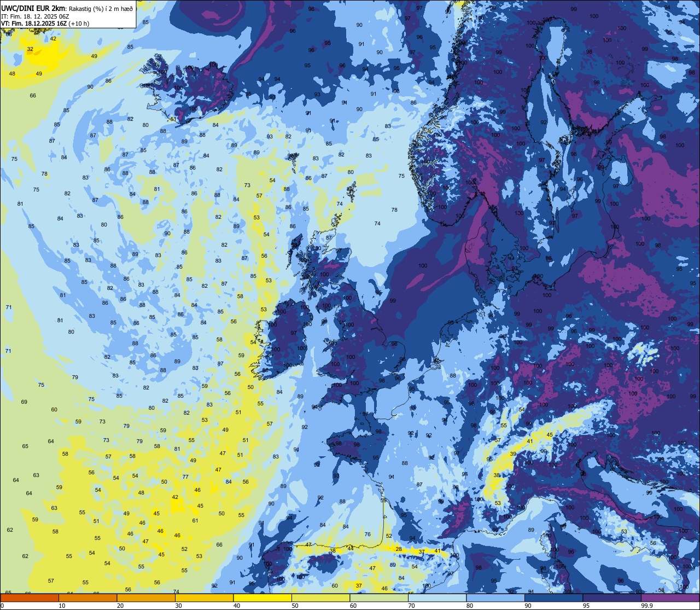The width and height of the screenshot is (700, 610).
Task: Click the legend scale label "50"
Action: pos(295,606)
